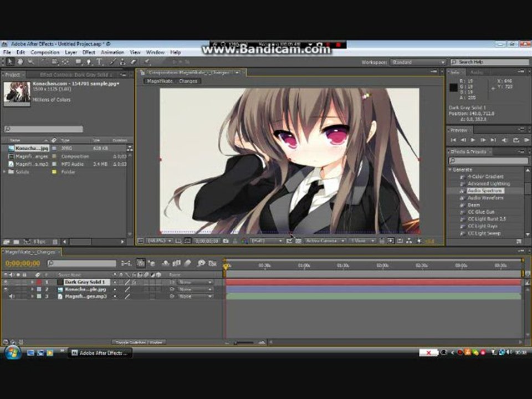Open the Workspace Standard dropdown

(418, 62)
